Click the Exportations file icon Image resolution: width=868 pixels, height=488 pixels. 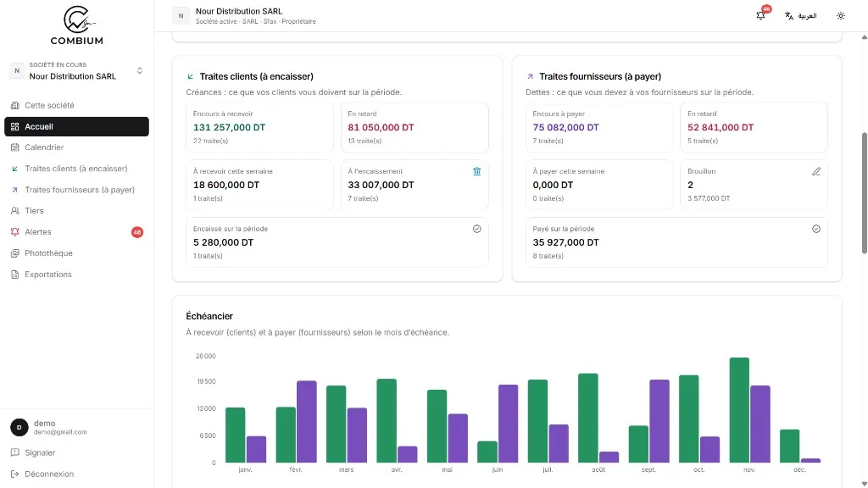pos(15,274)
